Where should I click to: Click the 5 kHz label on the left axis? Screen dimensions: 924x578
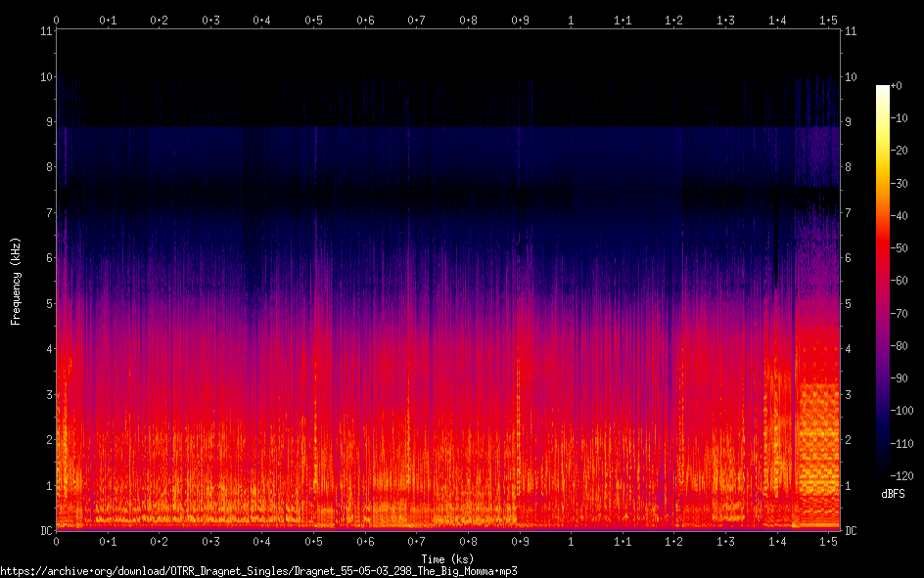point(47,304)
